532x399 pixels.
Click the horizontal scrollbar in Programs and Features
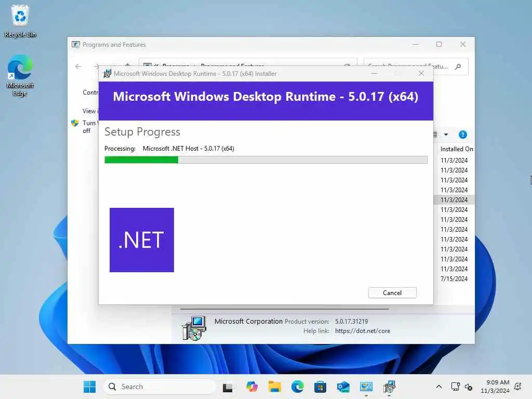[284, 309]
